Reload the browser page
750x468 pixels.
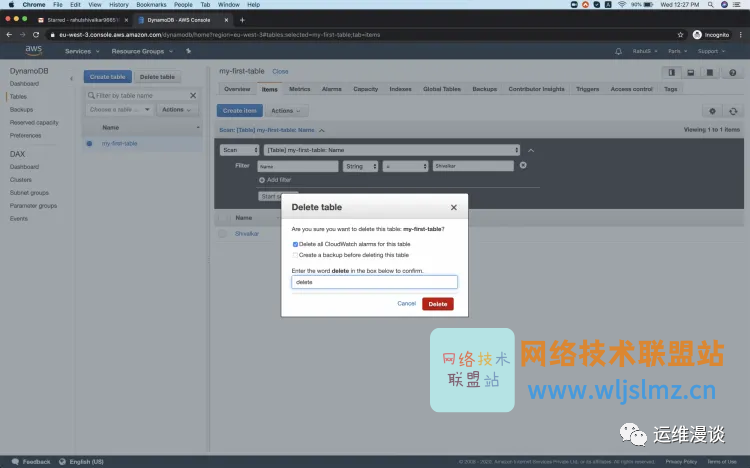36,34
